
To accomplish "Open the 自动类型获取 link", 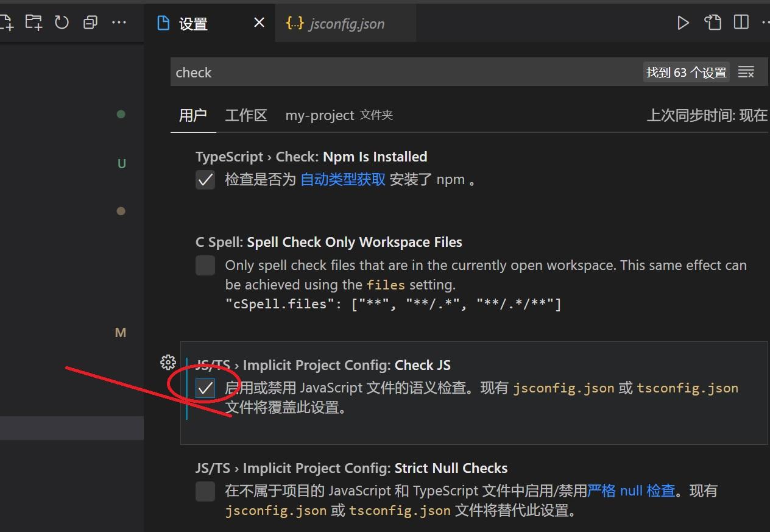I will click(x=342, y=179).
